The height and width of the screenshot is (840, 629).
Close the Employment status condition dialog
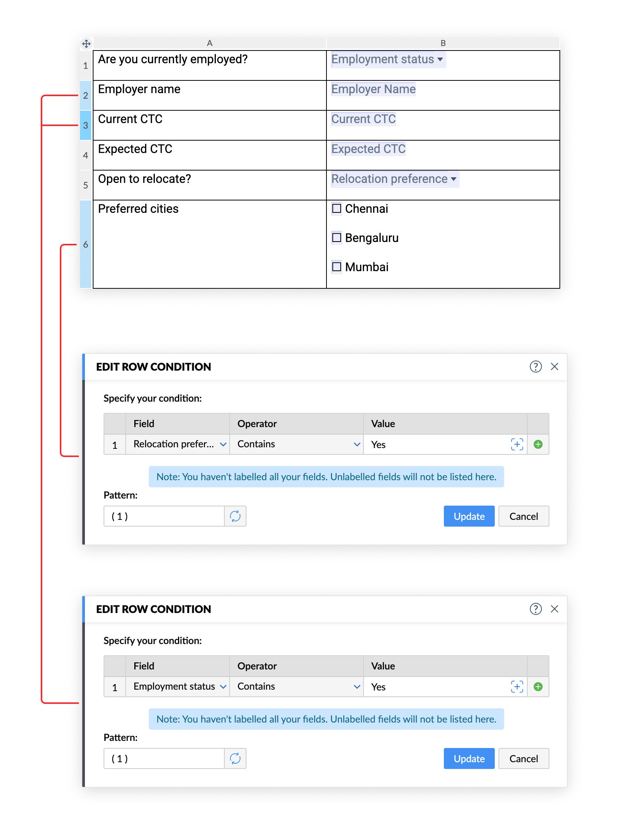[x=554, y=609]
